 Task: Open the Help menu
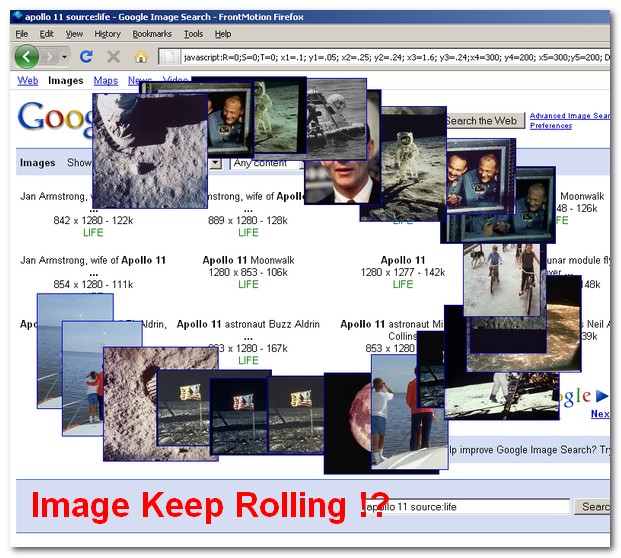point(223,34)
